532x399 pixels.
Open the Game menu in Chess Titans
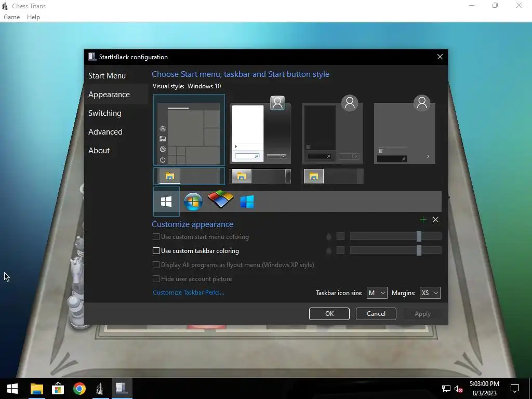coord(12,17)
